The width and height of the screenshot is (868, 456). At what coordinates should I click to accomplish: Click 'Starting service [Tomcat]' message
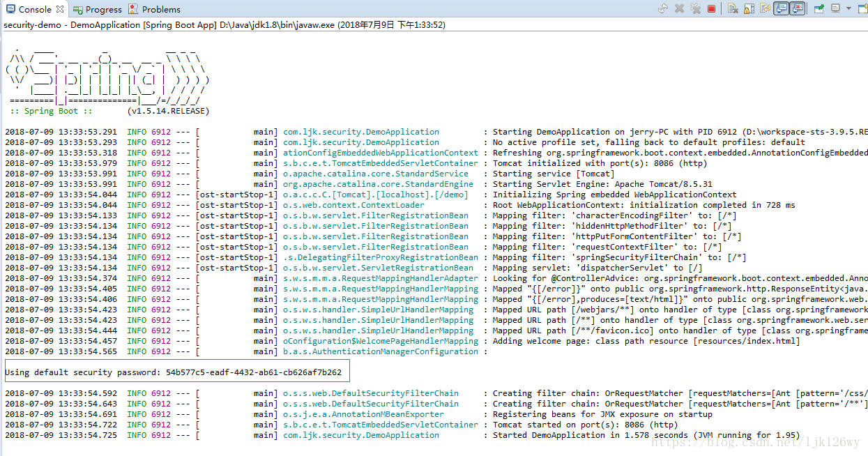[554, 174]
